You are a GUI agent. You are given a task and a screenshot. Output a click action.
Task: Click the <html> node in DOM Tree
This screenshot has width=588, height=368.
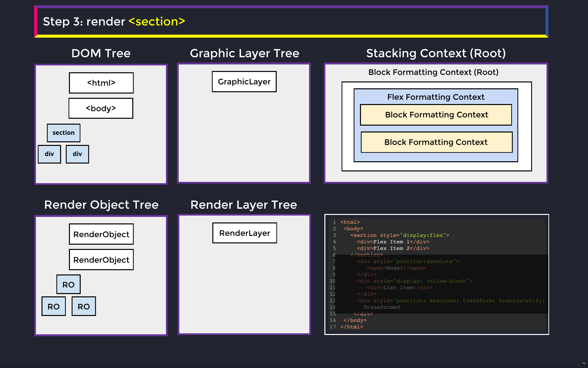pyautogui.click(x=101, y=83)
